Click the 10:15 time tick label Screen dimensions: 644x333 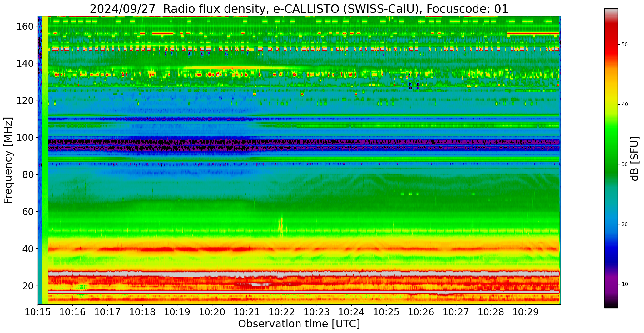tap(38, 312)
